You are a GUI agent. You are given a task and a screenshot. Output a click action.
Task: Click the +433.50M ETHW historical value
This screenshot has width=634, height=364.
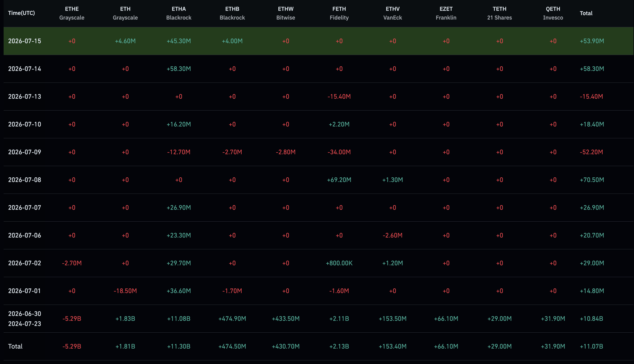(x=286, y=319)
